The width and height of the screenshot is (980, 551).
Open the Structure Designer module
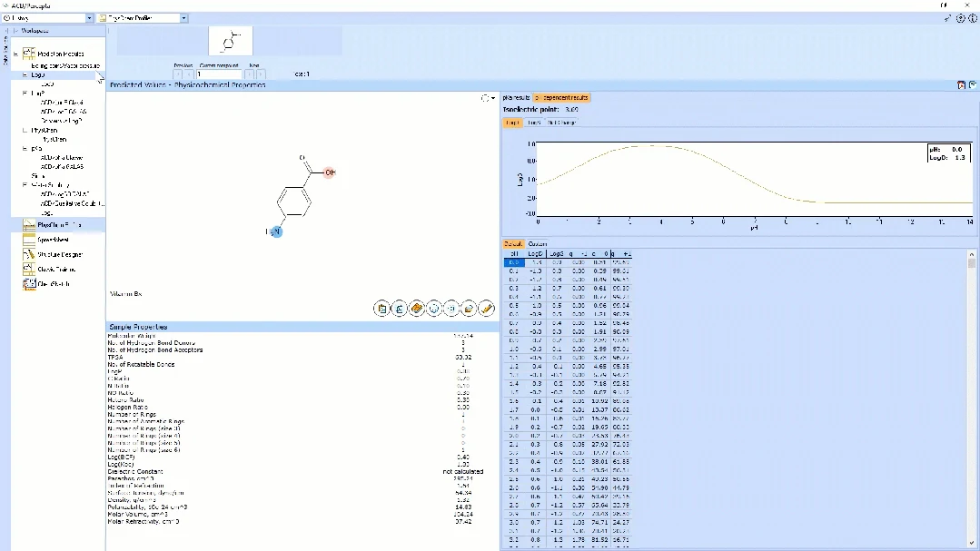pos(59,255)
